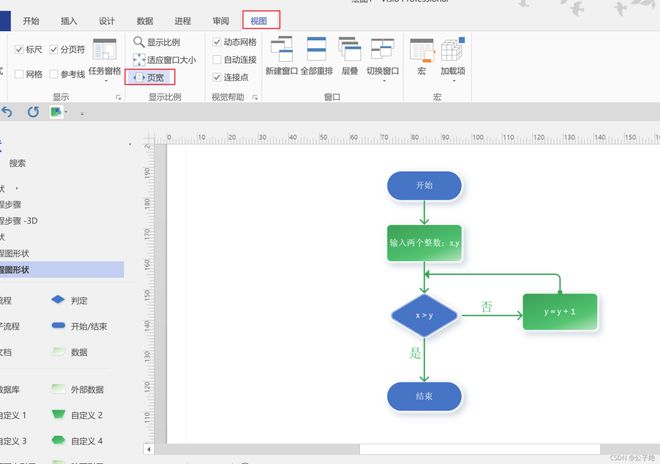The width and height of the screenshot is (660, 464).
Task: Open the Insert (插入) ribbon tab
Action: 68,20
